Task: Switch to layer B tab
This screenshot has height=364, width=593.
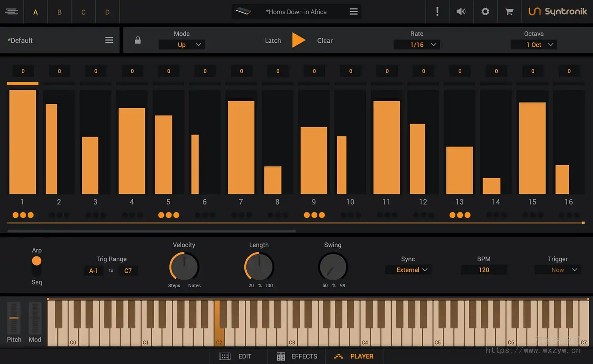Action: pyautogui.click(x=59, y=12)
